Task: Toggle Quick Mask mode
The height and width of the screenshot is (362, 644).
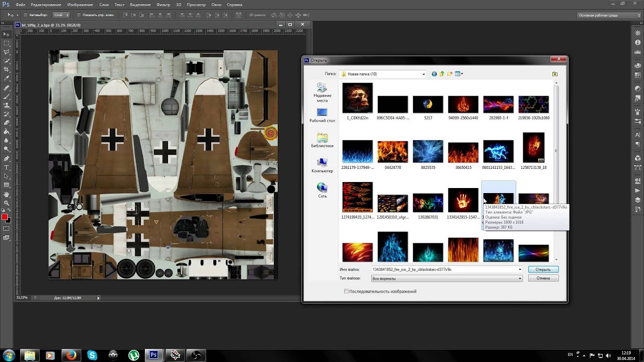Action: [7, 228]
